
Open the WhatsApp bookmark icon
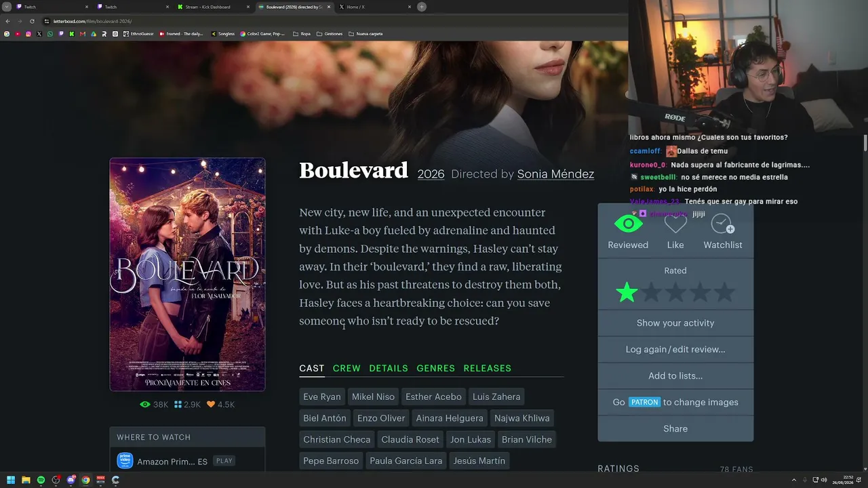[x=50, y=34]
